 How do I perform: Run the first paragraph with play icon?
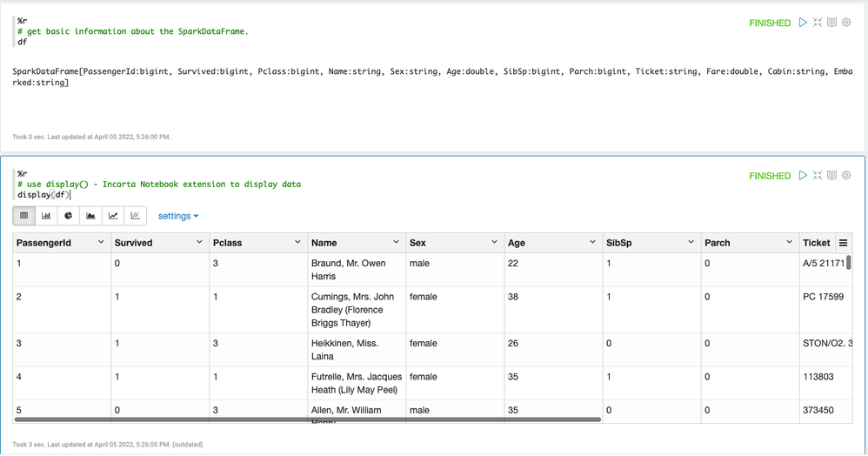[803, 23]
